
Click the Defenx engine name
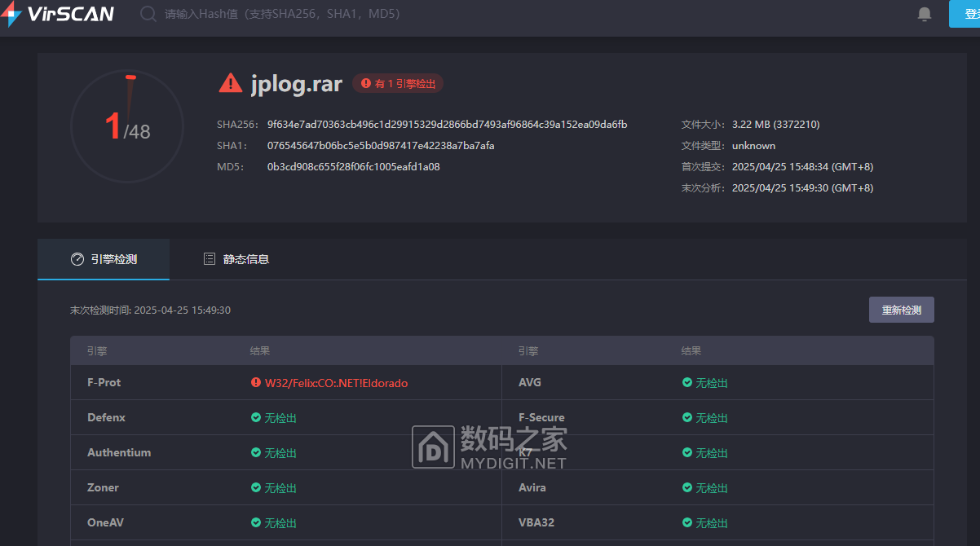(x=106, y=417)
